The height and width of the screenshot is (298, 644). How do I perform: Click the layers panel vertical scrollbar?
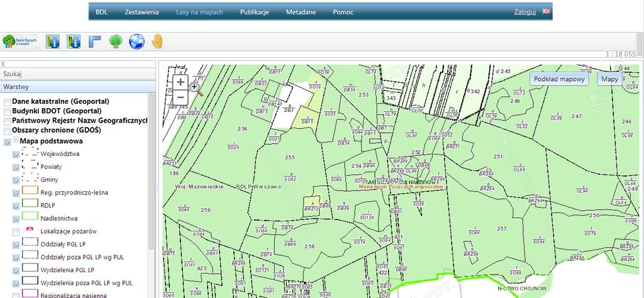coord(151,172)
